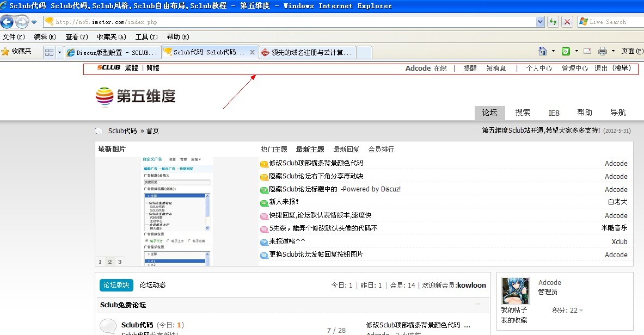The height and width of the screenshot is (335, 644).
Task: Click the Quick Tabs grid icon
Action: pos(49,52)
